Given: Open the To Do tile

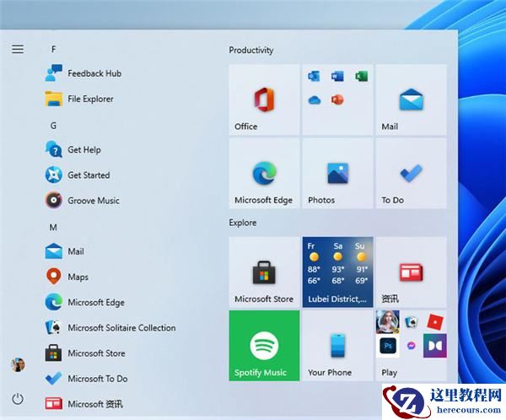Looking at the screenshot, I should pyautogui.click(x=412, y=174).
